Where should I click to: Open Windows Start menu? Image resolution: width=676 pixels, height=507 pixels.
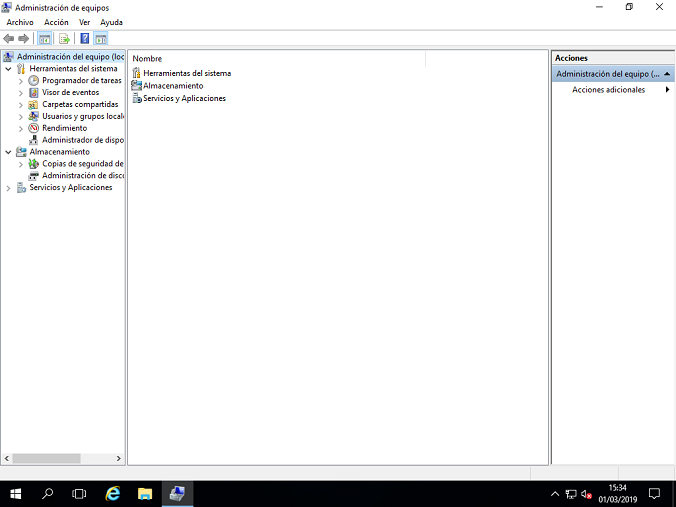pyautogui.click(x=16, y=494)
